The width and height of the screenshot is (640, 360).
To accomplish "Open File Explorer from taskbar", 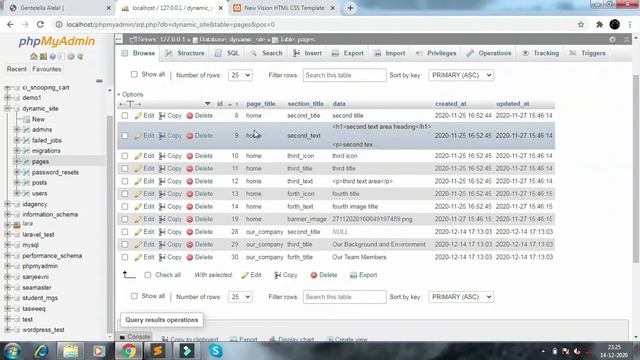I will pos(70,351).
